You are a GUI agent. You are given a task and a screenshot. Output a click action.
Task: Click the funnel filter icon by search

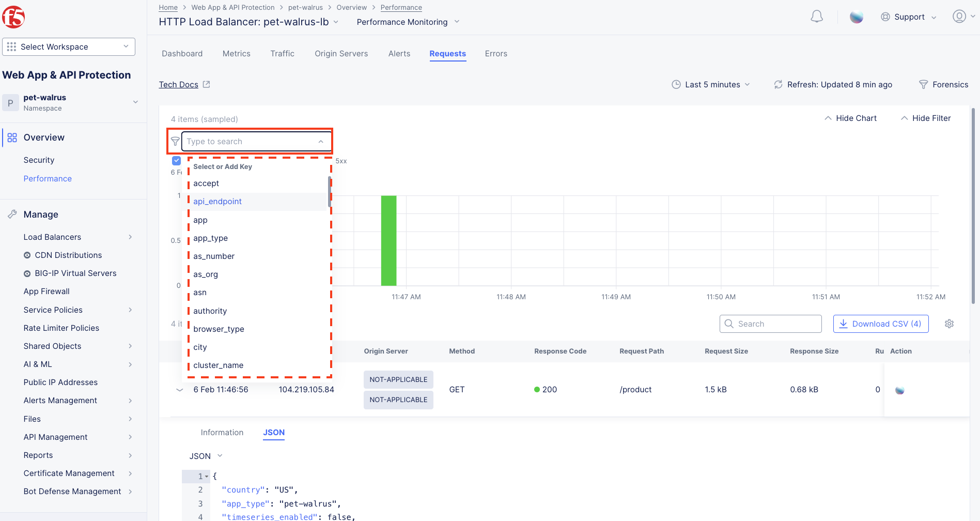tap(175, 141)
